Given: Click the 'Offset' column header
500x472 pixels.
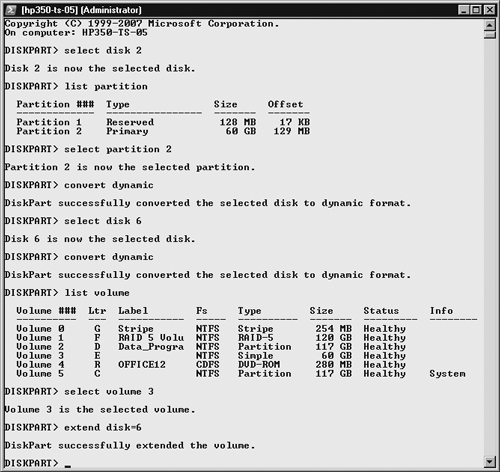Looking at the screenshot, I should 285,104.
